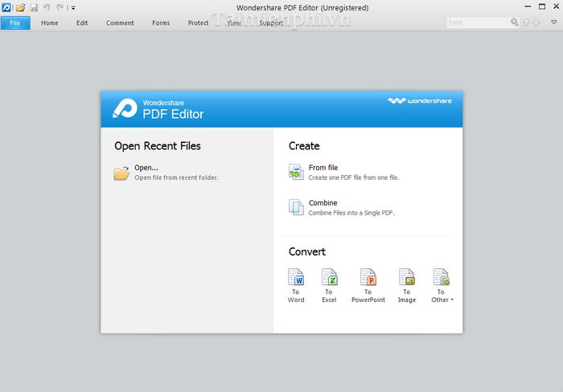Maximize the PDF Editor window
The image size is (563, 392).
point(542,6)
